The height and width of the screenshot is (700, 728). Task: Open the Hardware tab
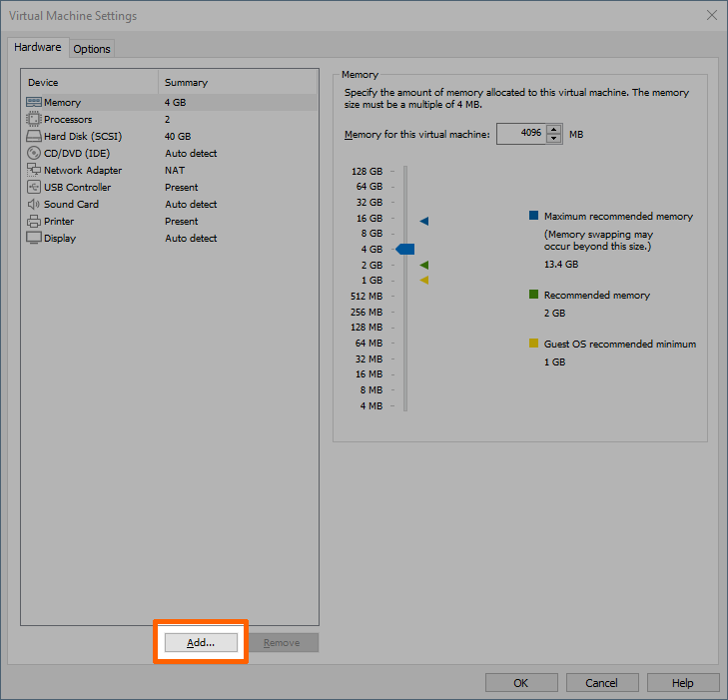tap(38, 48)
